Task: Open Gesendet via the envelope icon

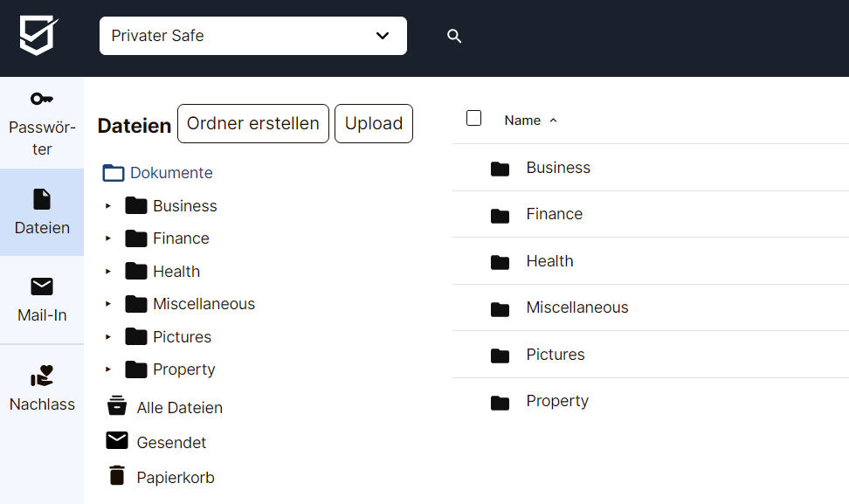Action: click(117, 440)
